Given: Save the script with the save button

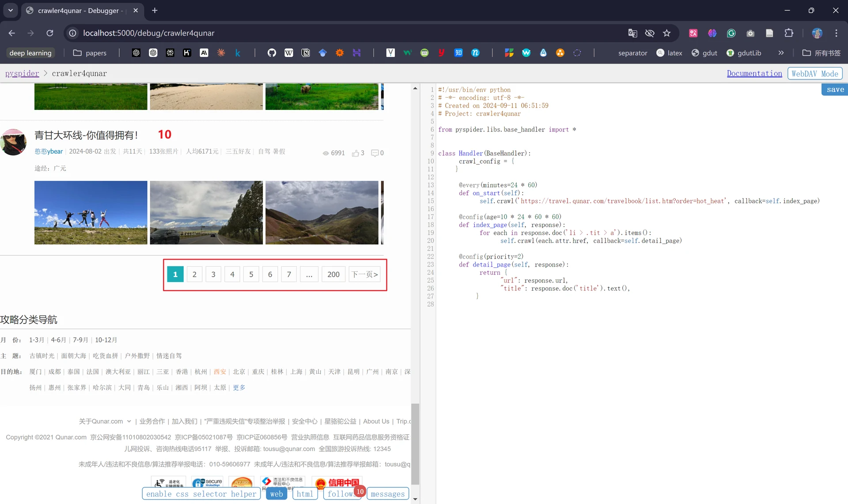Looking at the screenshot, I should (834, 90).
